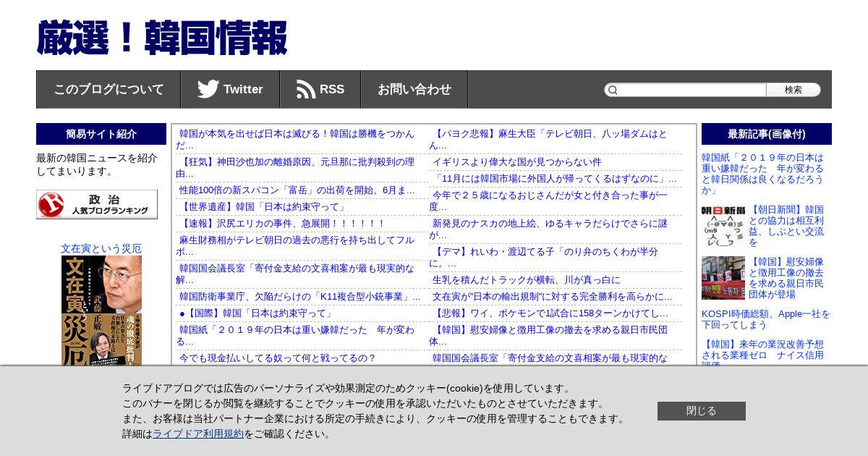868x456 pixels.
Task: Open the RSS menu item
Action: (x=320, y=90)
